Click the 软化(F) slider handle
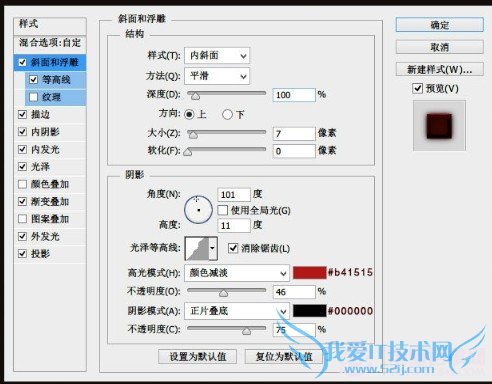492x384 pixels. (188, 152)
